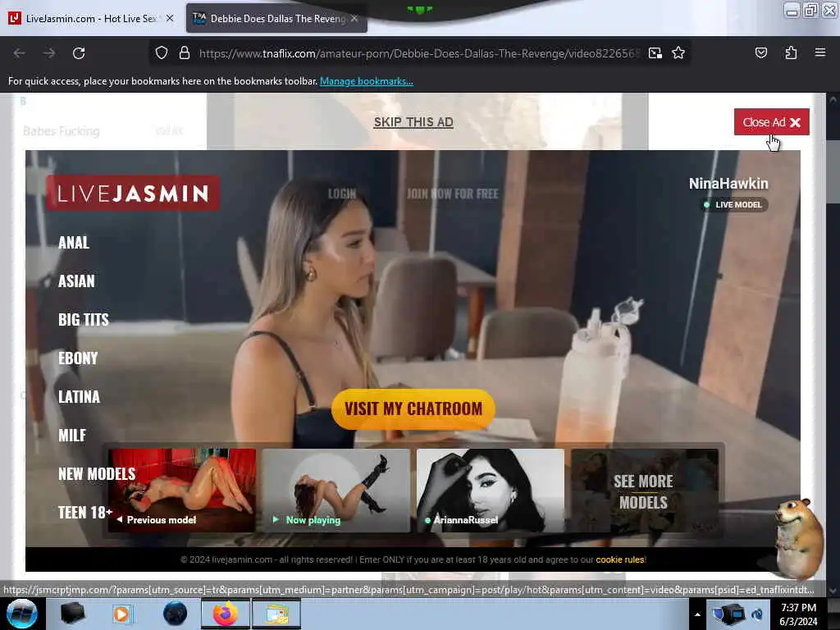Image resolution: width=840 pixels, height=630 pixels.
Task: Open the tracking protection shield icon
Action: click(x=162, y=53)
